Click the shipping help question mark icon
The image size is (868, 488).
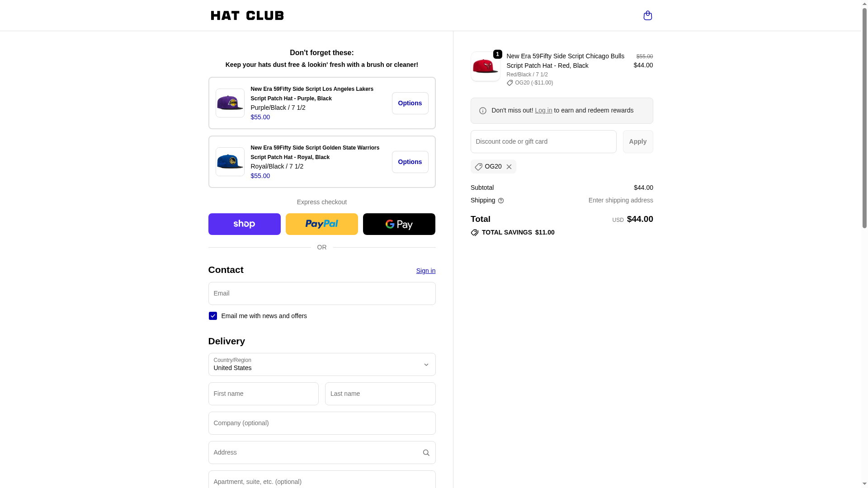click(x=501, y=201)
